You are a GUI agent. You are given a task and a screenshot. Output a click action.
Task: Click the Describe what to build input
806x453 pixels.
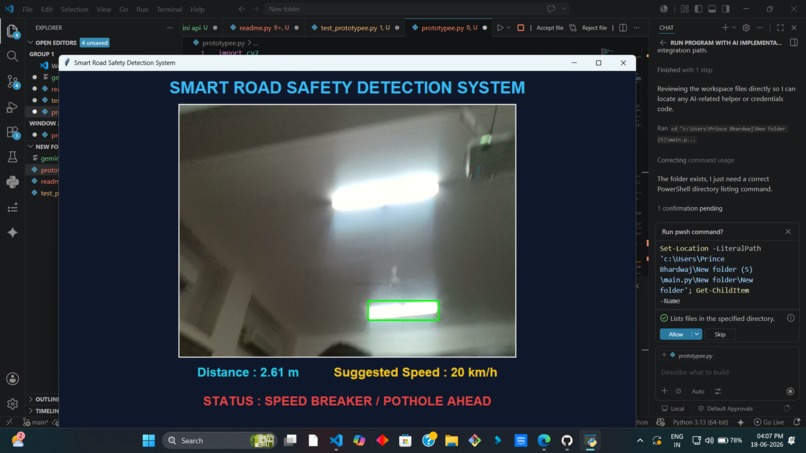(x=727, y=372)
